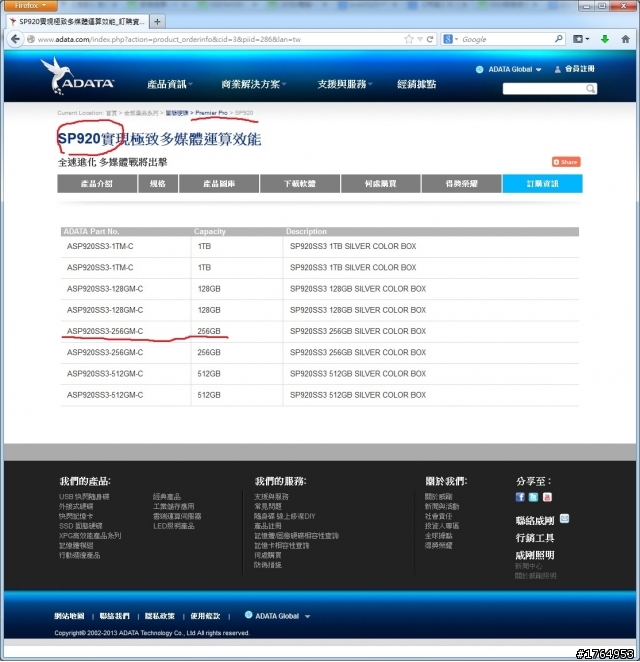The height and width of the screenshot is (662, 640).
Task: Click the magnifier icon in site search
Action: tap(591, 89)
